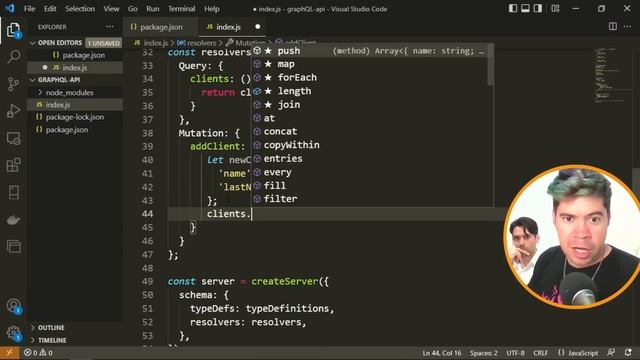This screenshot has width=640, height=360.
Task: Open the Accounts menu in activity bar
Action: click(13, 306)
